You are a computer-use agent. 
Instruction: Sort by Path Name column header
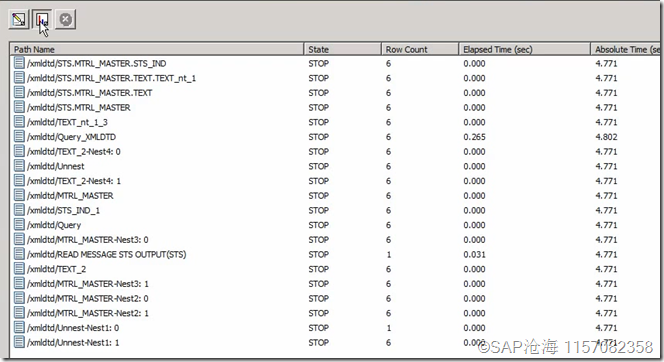pos(157,49)
